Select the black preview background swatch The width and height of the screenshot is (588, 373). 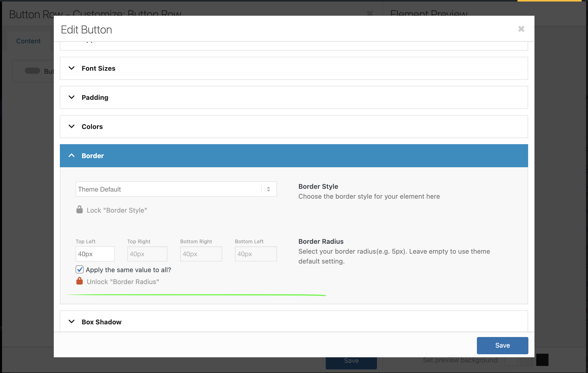pyautogui.click(x=542, y=360)
